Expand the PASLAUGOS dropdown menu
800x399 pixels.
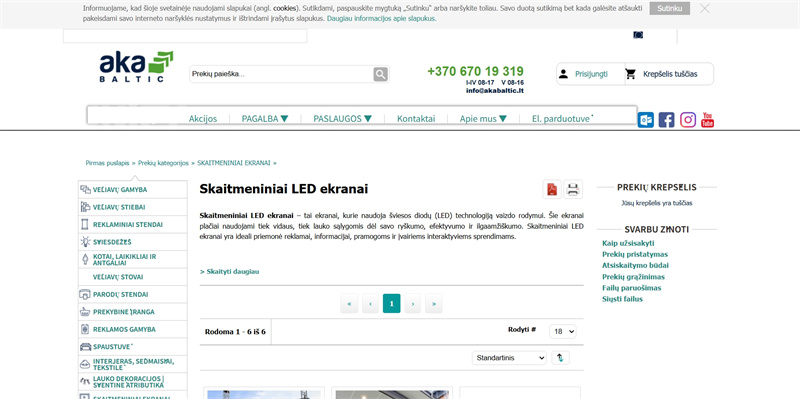(x=342, y=118)
